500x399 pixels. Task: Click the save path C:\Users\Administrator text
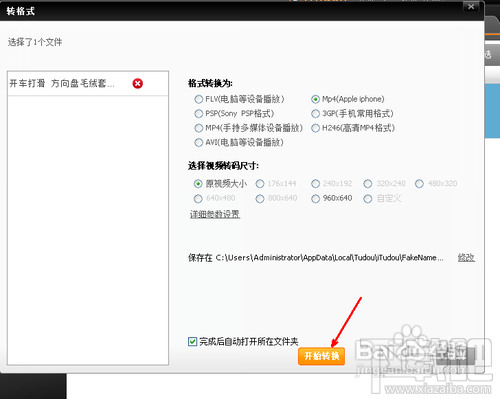tap(329, 258)
